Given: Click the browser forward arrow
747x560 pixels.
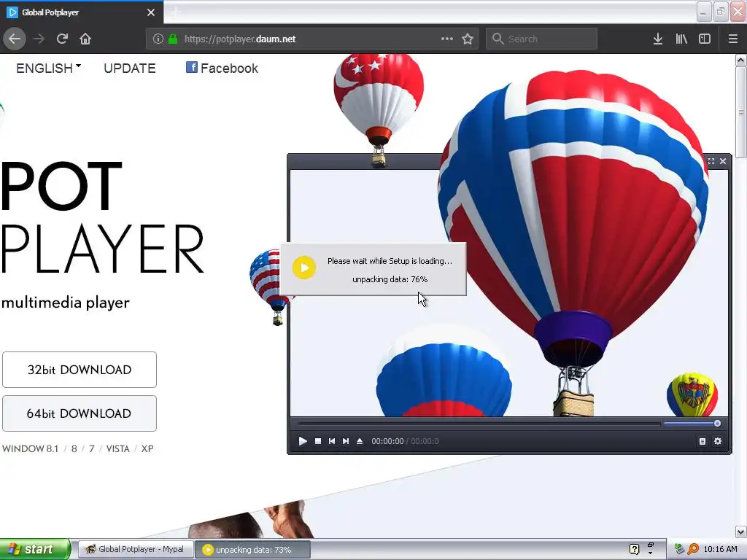Looking at the screenshot, I should (39, 39).
